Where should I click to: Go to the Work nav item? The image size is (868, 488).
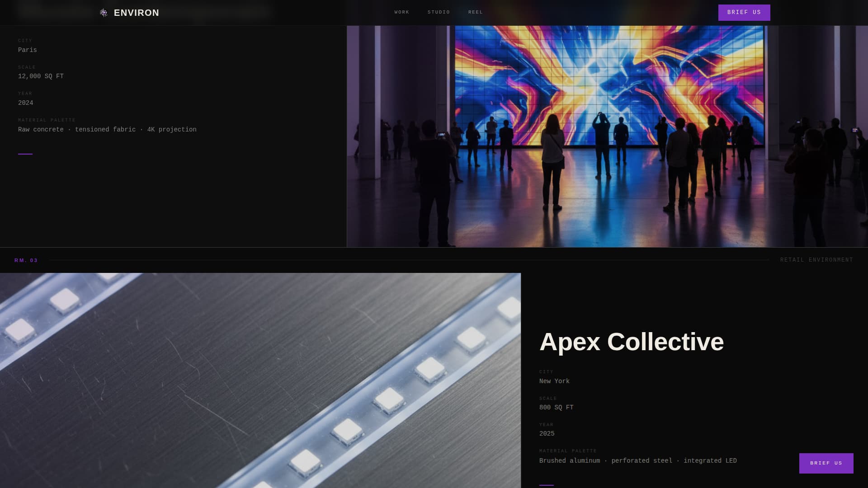tap(401, 12)
